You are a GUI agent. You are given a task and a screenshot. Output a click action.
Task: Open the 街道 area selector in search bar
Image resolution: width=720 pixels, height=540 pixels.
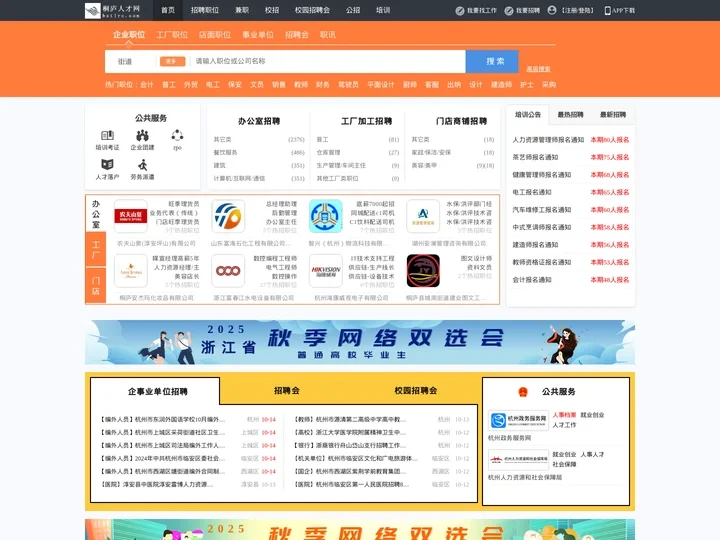tap(125, 61)
